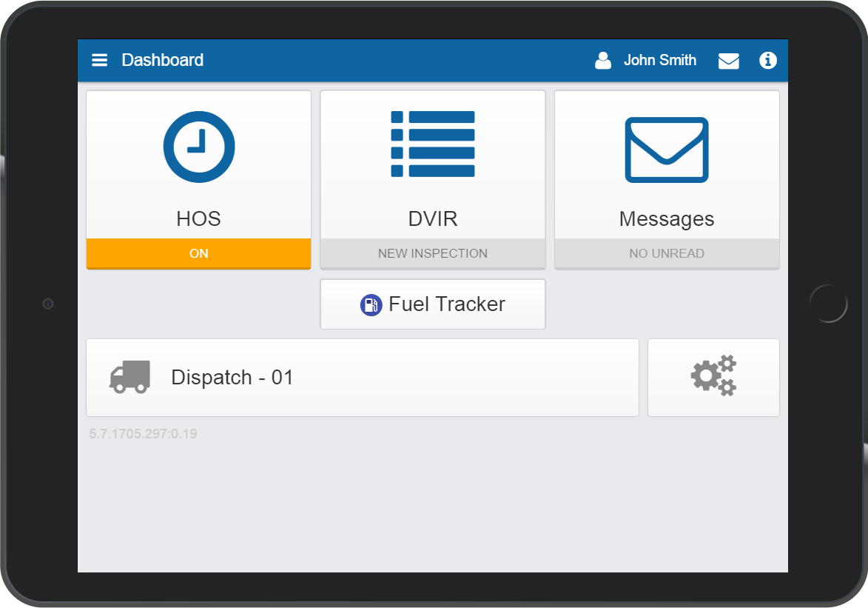Screen dimensions: 868x608
Task: Open the Dashboard title header
Action: click(162, 60)
